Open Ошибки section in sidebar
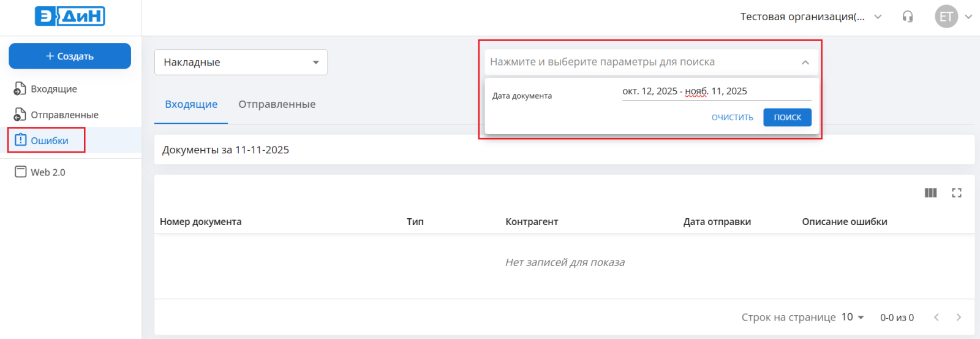 point(49,140)
